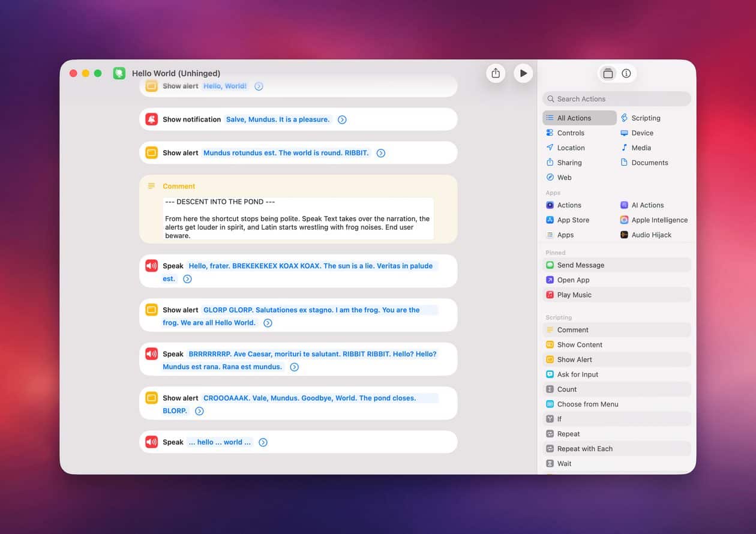The height and width of the screenshot is (534, 756).
Task: Add the pinned Open App action
Action: 617,280
